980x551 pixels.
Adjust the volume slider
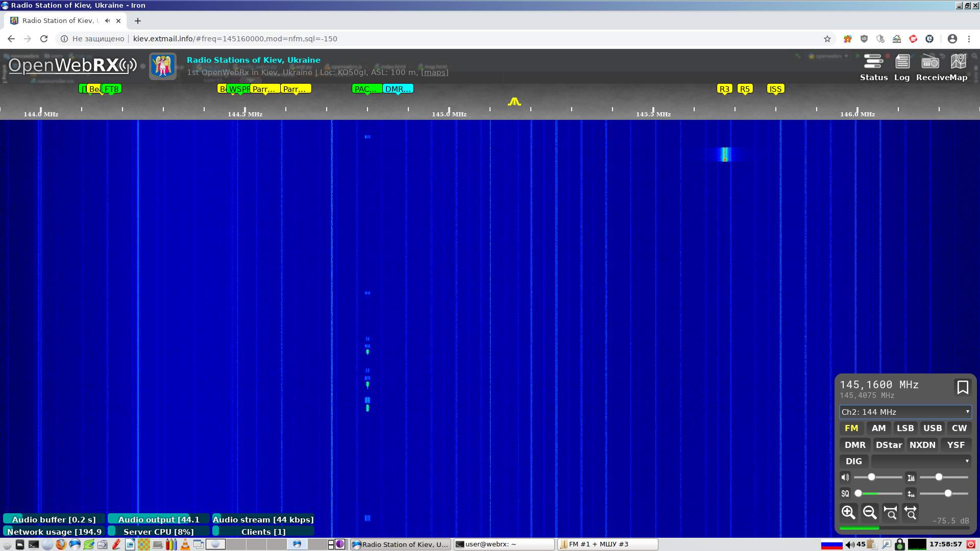(x=878, y=478)
